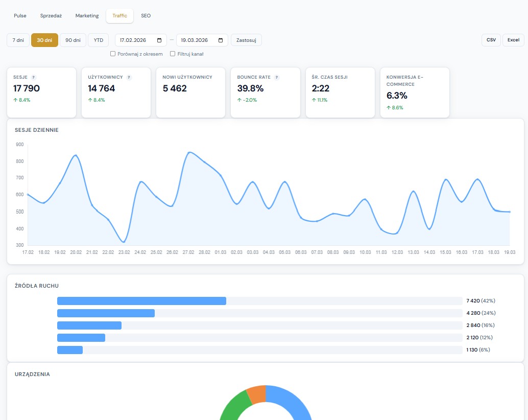The image size is (528, 420).
Task: Enable the Porównaj z okresem checkbox
Action: click(112, 53)
